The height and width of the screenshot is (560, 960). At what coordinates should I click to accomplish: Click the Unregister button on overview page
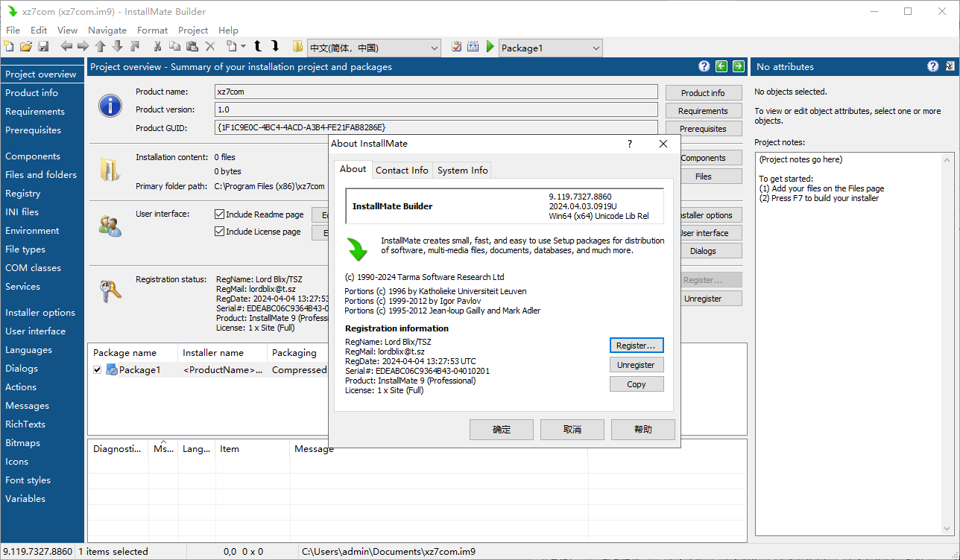(703, 298)
